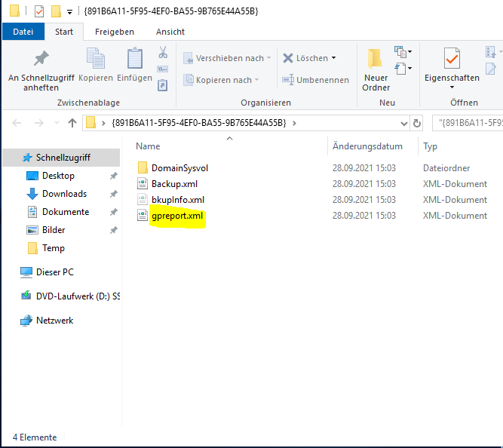The height and width of the screenshot is (448, 503).
Task: Open the Datei menu
Action: click(23, 32)
